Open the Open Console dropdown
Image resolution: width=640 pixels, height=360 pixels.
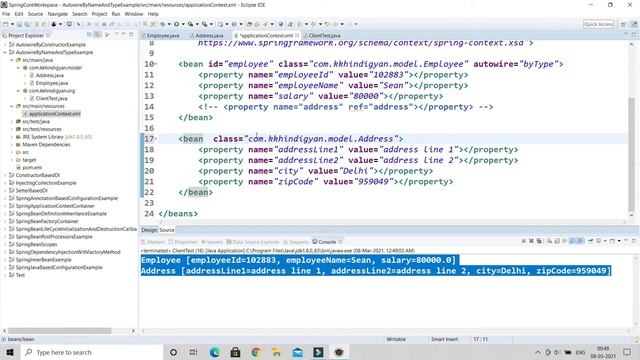(x=619, y=241)
